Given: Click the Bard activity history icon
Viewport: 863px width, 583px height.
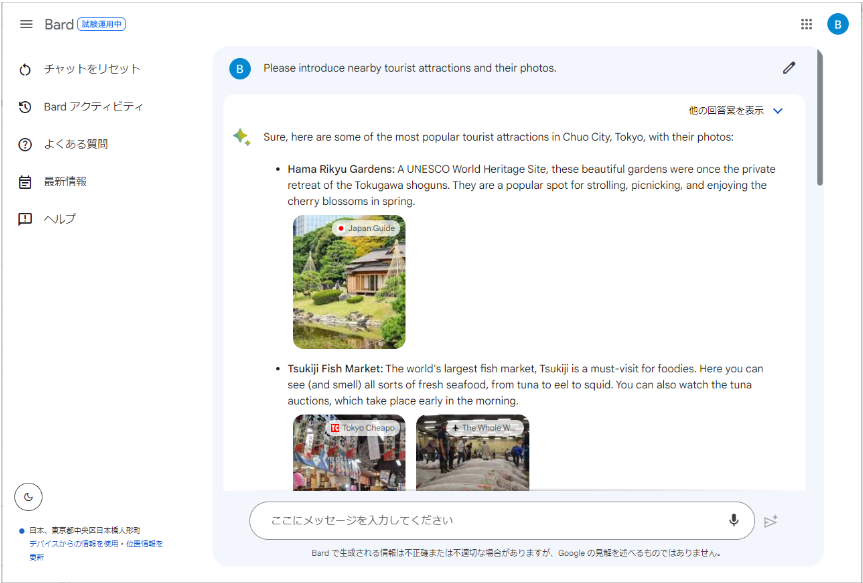Looking at the screenshot, I should click(25, 107).
